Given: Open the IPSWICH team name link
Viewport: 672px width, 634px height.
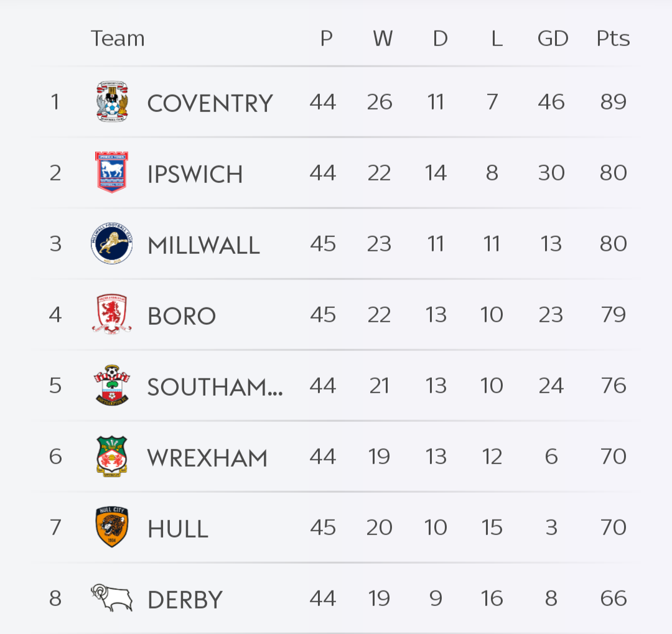Looking at the screenshot, I should click(195, 174).
